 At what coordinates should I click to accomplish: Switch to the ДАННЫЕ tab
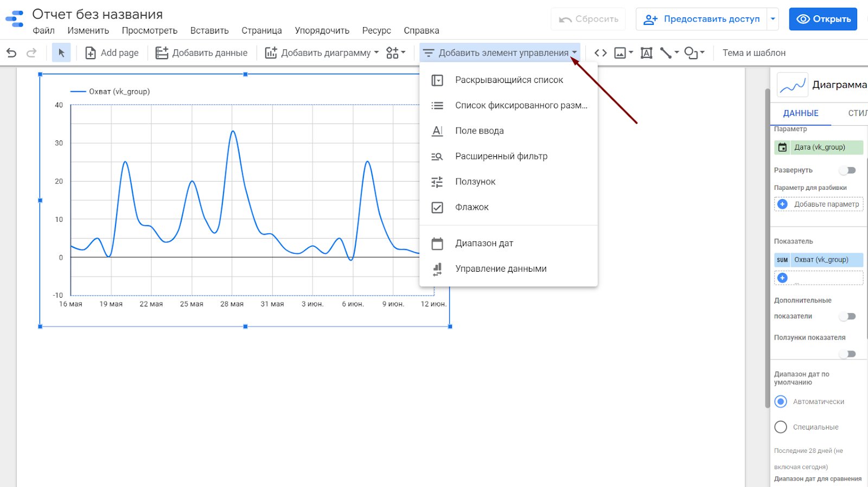[x=801, y=113]
